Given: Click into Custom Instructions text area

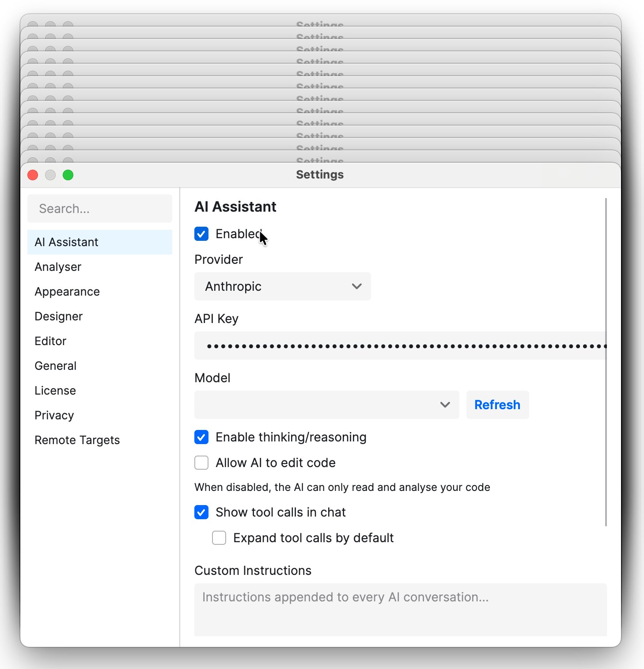Looking at the screenshot, I should pos(401,610).
